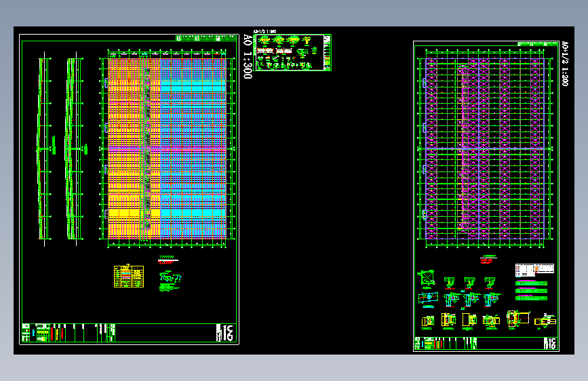Select the green detail drawing beside the yellow table
Image resolution: width=588 pixels, height=381 pixels.
pos(170,281)
